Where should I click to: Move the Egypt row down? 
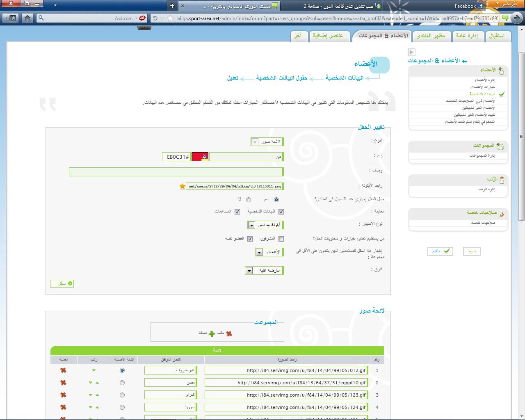[x=91, y=383]
